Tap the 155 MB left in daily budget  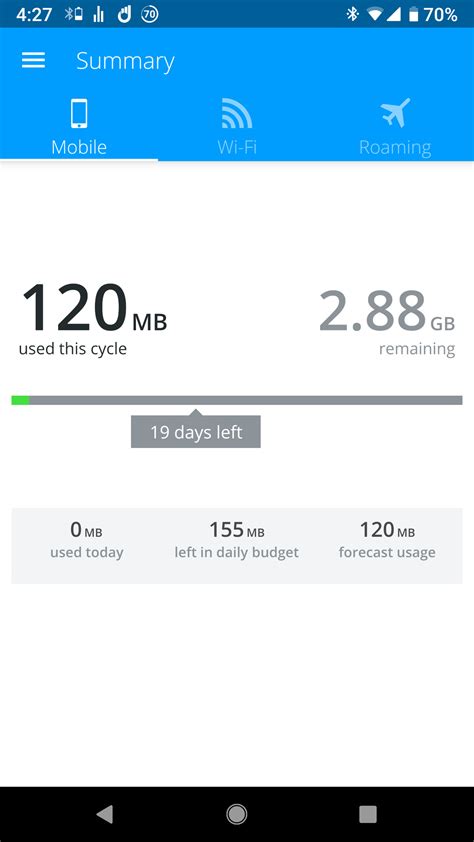coord(237,540)
